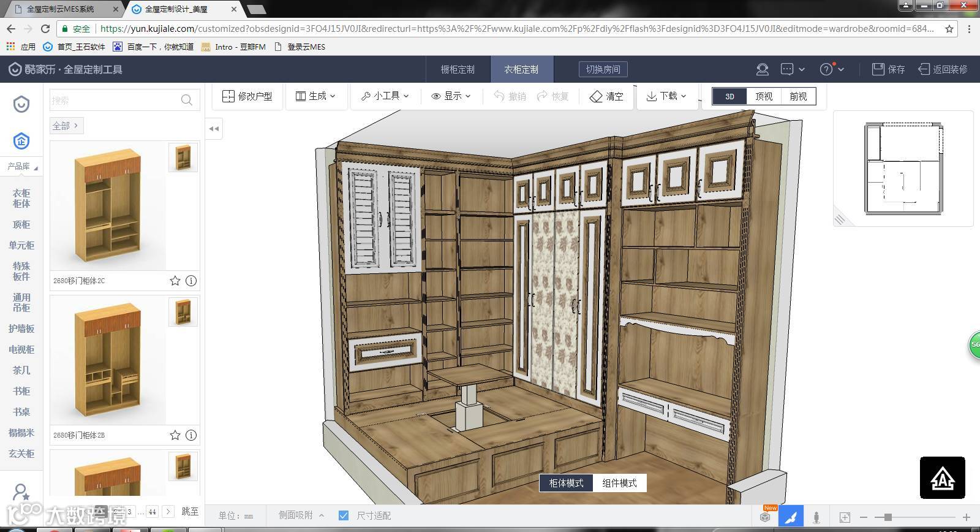
Task: Click 清空 to clear the design
Action: click(x=606, y=96)
